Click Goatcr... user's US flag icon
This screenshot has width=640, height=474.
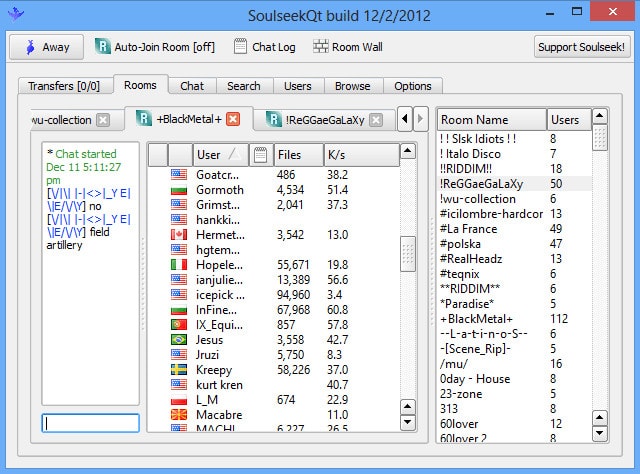coord(179,175)
